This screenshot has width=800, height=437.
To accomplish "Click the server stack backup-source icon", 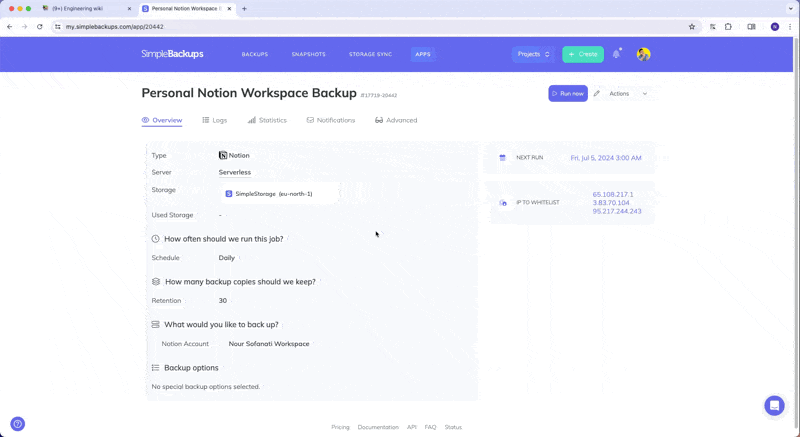I will pos(156,324).
